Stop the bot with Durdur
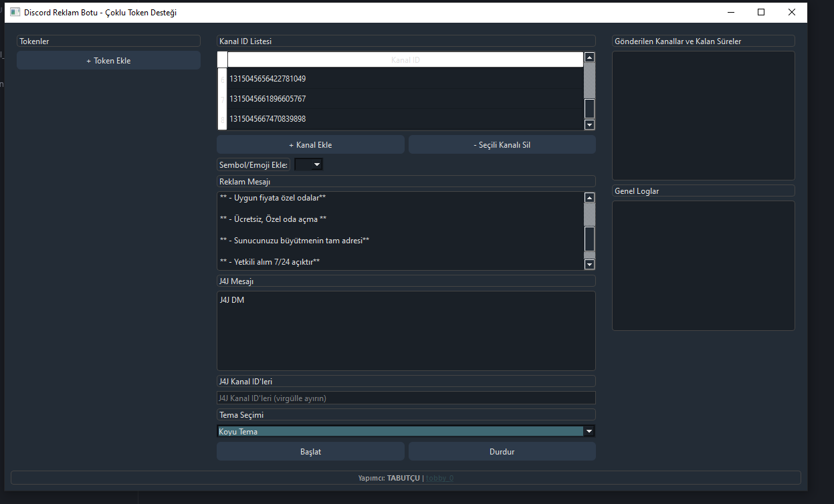Screen dimensions: 834x504 (x=502, y=451)
